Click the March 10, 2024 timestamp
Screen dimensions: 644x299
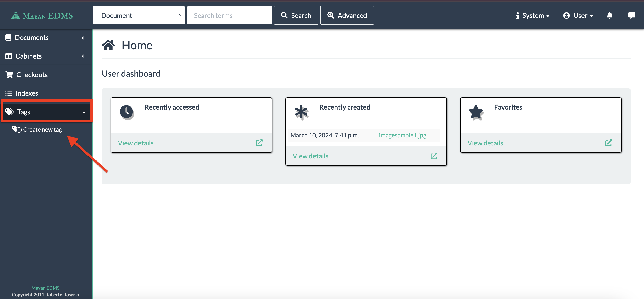click(324, 135)
